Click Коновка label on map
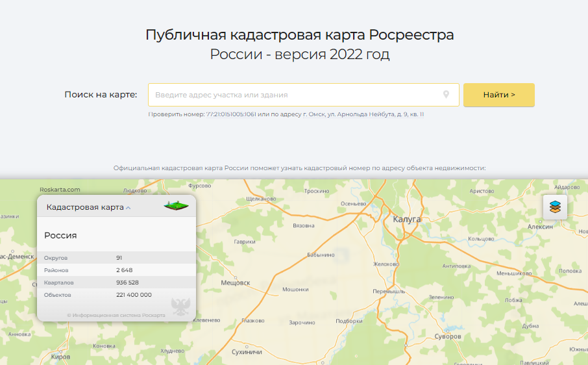The image size is (588, 365). (x=104, y=346)
